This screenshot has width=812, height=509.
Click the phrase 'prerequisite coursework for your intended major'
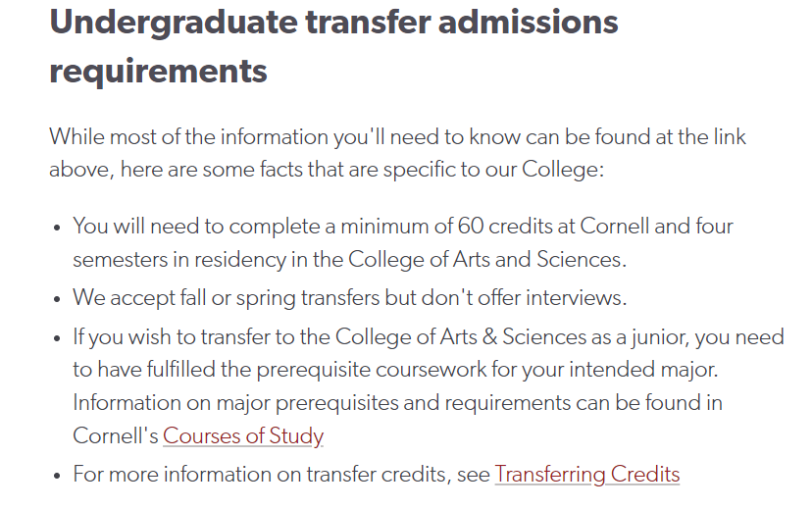tap(486, 370)
